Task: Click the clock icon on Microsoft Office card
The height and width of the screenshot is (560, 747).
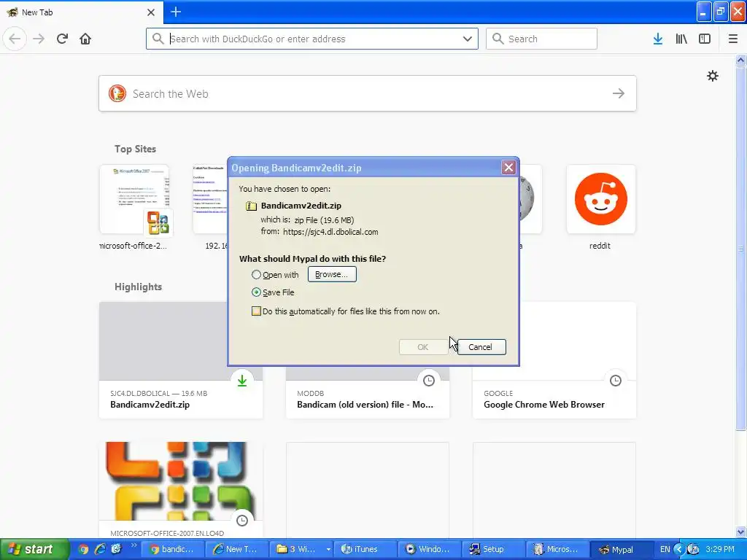Action: [x=242, y=521]
